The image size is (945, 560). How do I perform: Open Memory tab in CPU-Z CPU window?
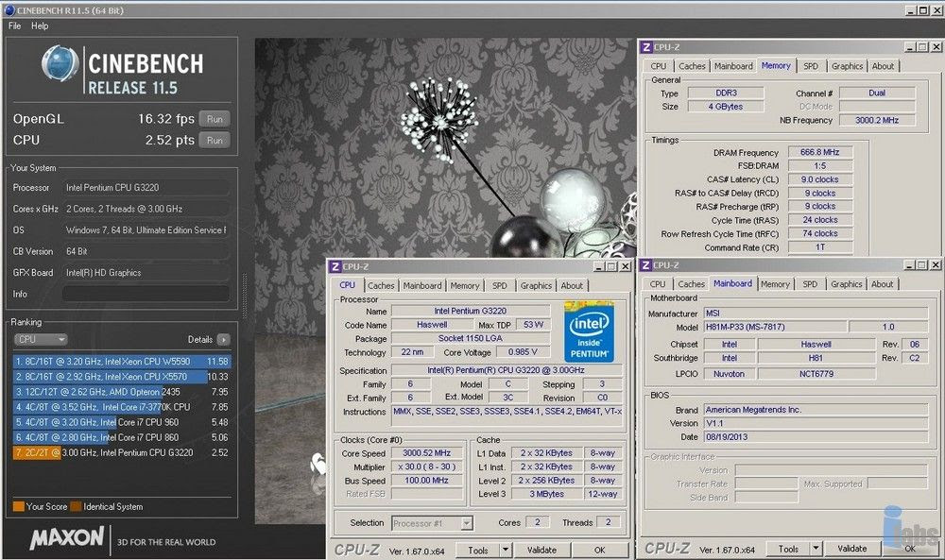tap(464, 286)
